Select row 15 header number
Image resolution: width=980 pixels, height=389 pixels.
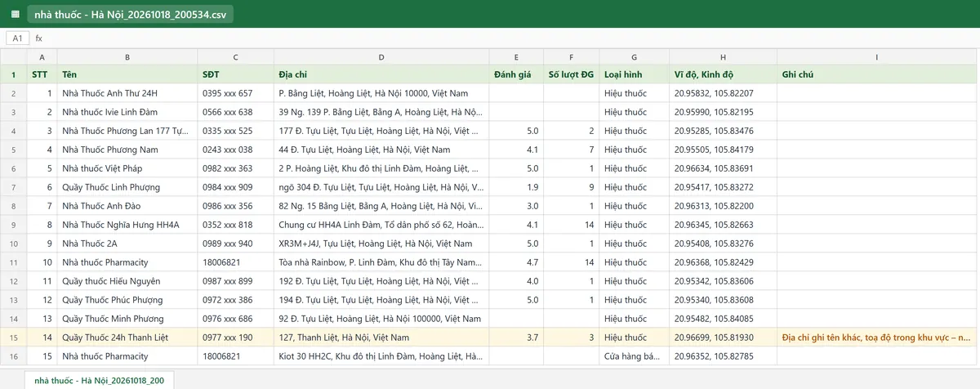[13, 338]
